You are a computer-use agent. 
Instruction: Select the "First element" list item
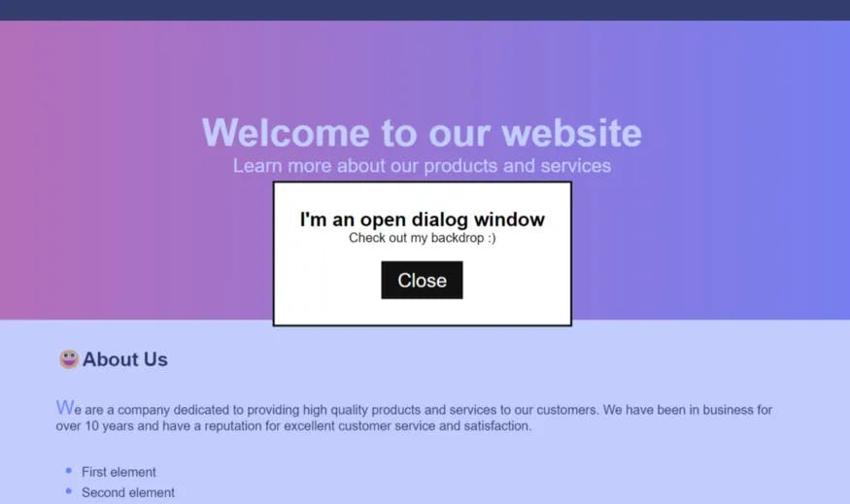click(x=119, y=472)
